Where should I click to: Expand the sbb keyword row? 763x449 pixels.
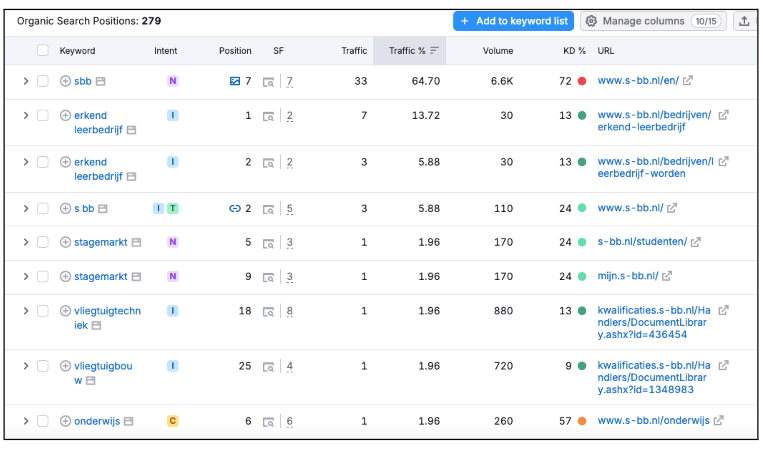coord(26,81)
